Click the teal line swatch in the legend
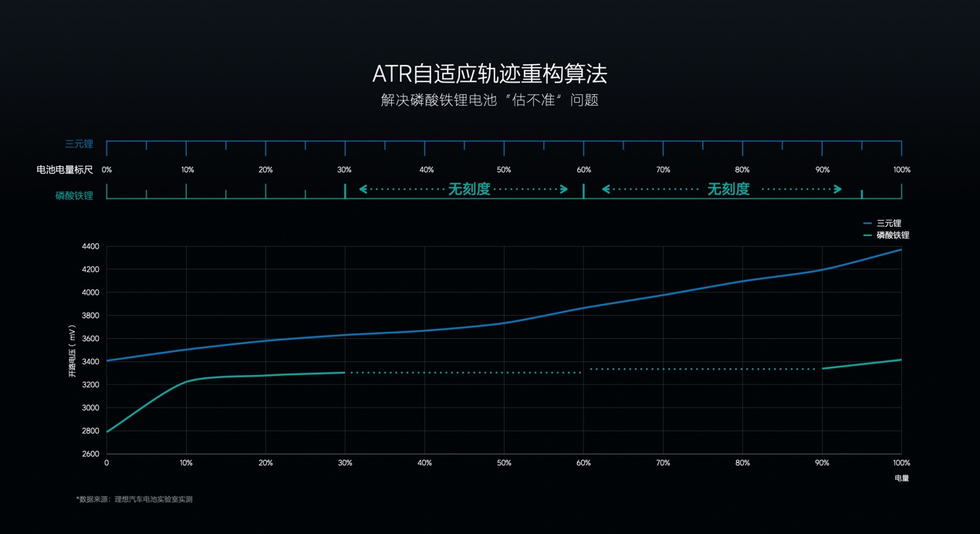Viewport: 980px width, 534px height. (x=867, y=235)
